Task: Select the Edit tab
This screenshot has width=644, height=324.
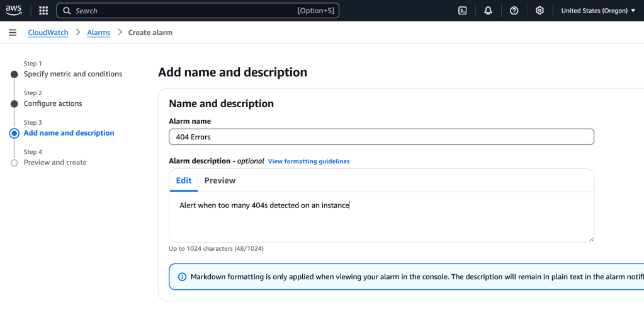Action: tap(184, 181)
